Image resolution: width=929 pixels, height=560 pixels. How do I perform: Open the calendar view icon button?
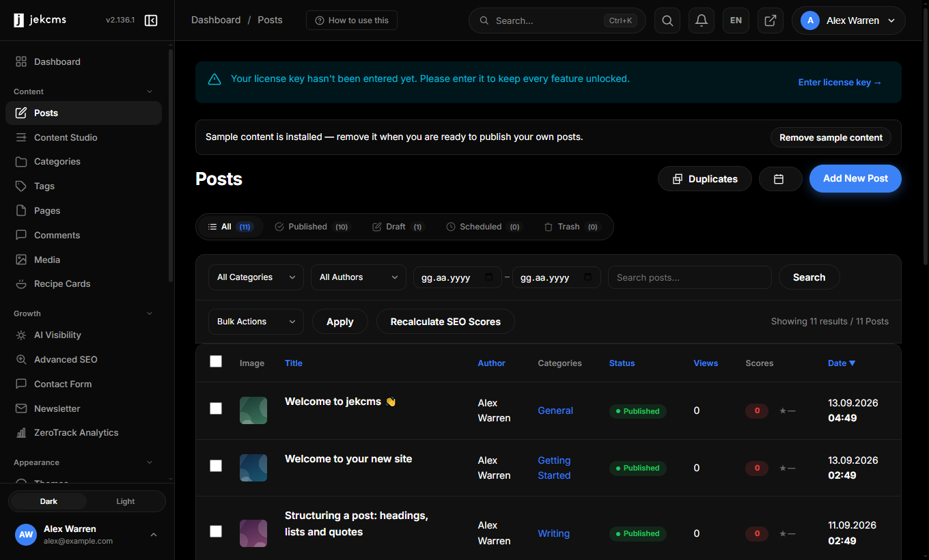[780, 179]
